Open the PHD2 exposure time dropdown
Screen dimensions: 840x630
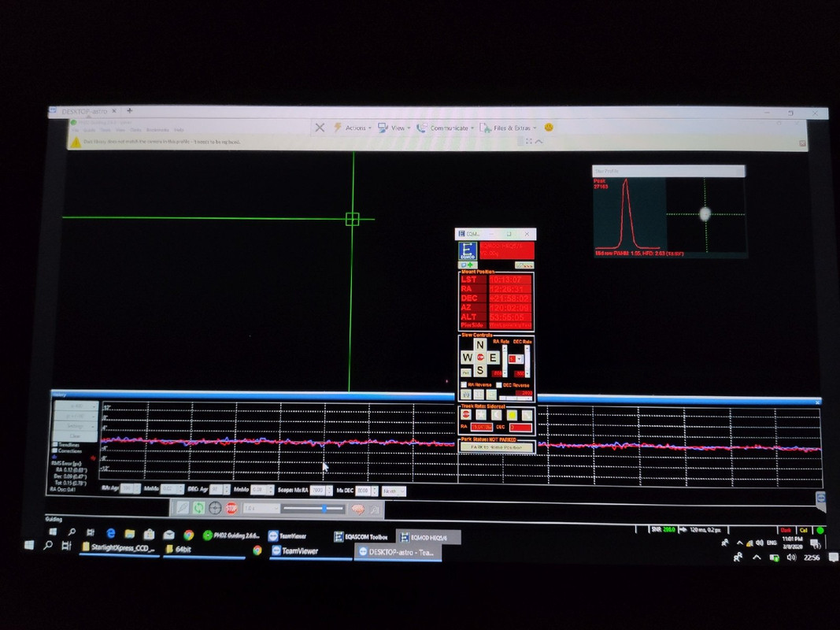[261, 509]
